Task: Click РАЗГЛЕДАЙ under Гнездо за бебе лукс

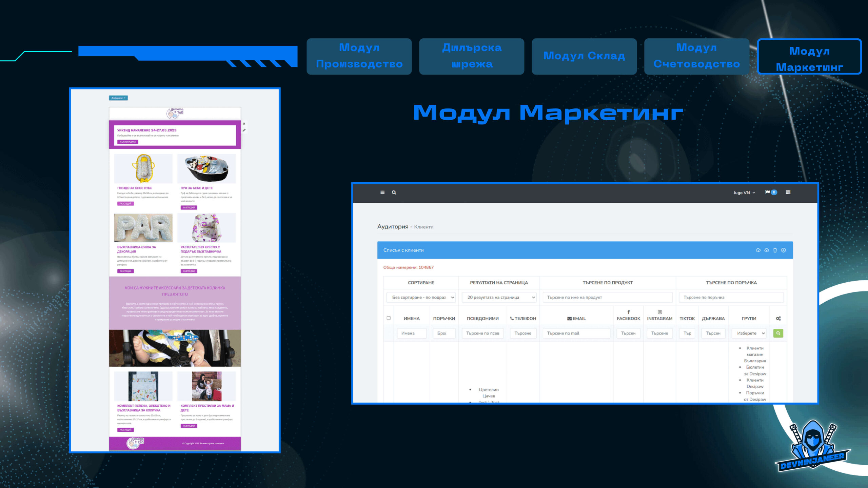Action: pyautogui.click(x=126, y=204)
